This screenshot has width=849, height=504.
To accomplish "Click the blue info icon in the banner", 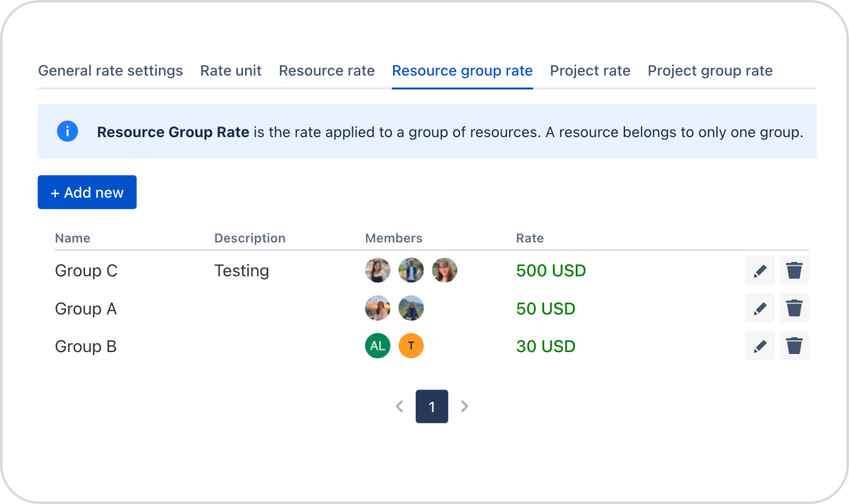I will [67, 132].
